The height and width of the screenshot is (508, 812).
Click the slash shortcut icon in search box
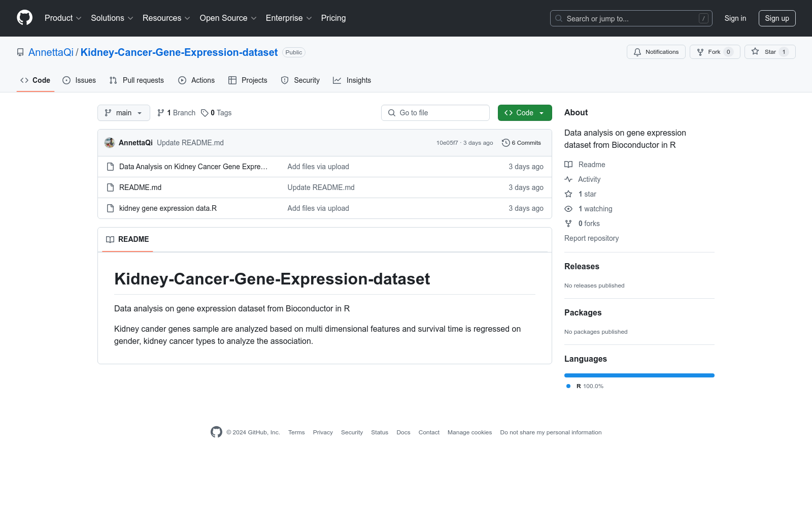tap(703, 18)
